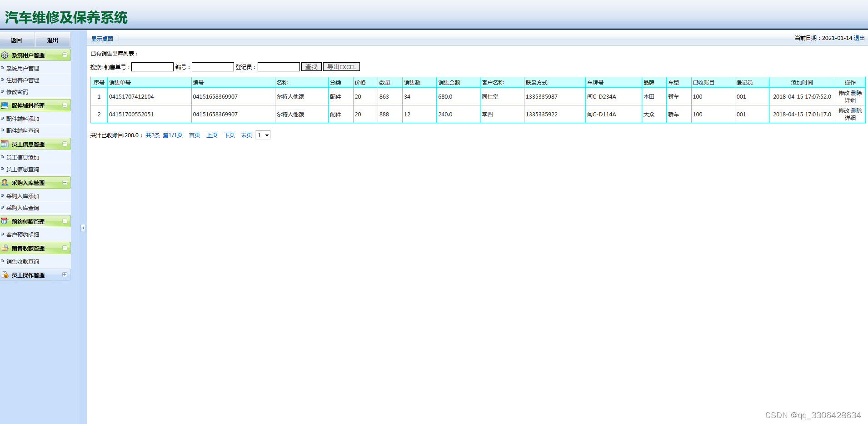
Task: Collapse the 采购入库管理 section via its minus button
Action: point(65,183)
